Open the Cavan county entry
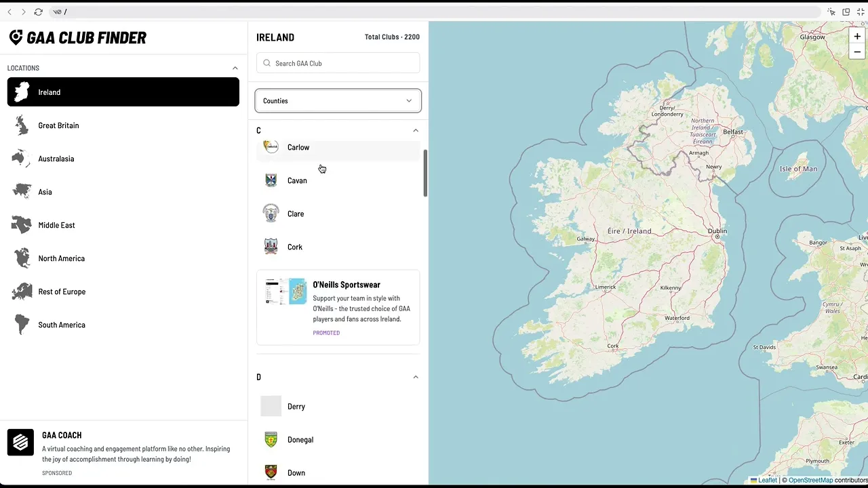 [x=338, y=180]
